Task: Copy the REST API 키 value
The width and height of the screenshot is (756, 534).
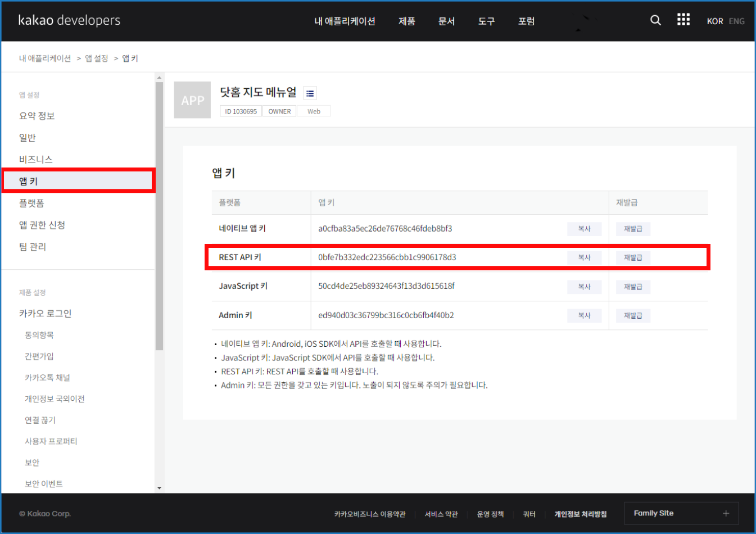Action: click(x=584, y=257)
